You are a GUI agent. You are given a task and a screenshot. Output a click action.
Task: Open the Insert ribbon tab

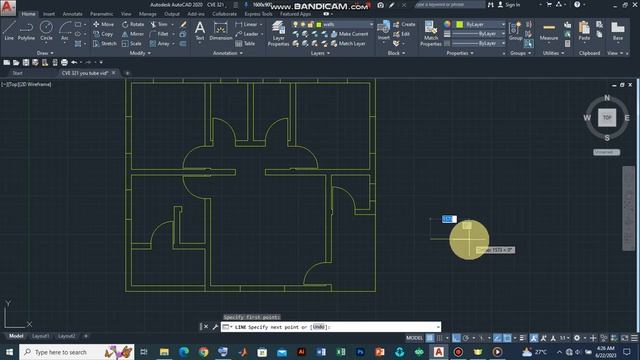pyautogui.click(x=49, y=14)
